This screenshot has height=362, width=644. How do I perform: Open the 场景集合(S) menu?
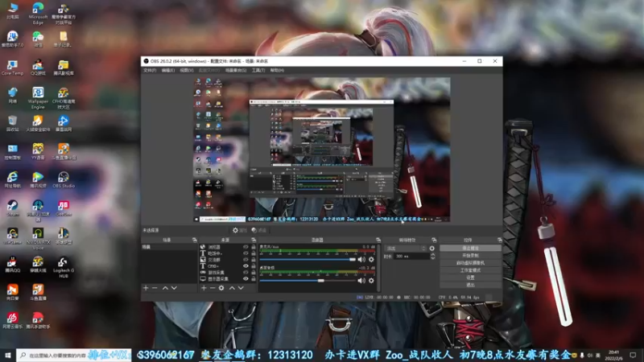tap(236, 71)
